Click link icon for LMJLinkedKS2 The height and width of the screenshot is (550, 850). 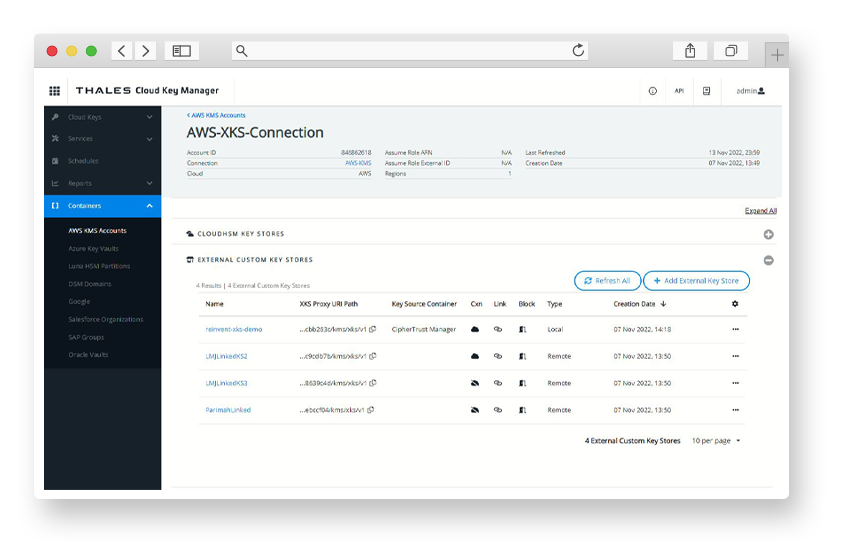(x=498, y=357)
